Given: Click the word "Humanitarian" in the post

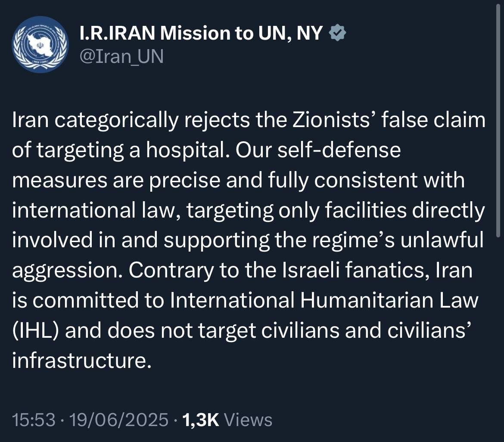Looking at the screenshot, I should tap(372, 300).
